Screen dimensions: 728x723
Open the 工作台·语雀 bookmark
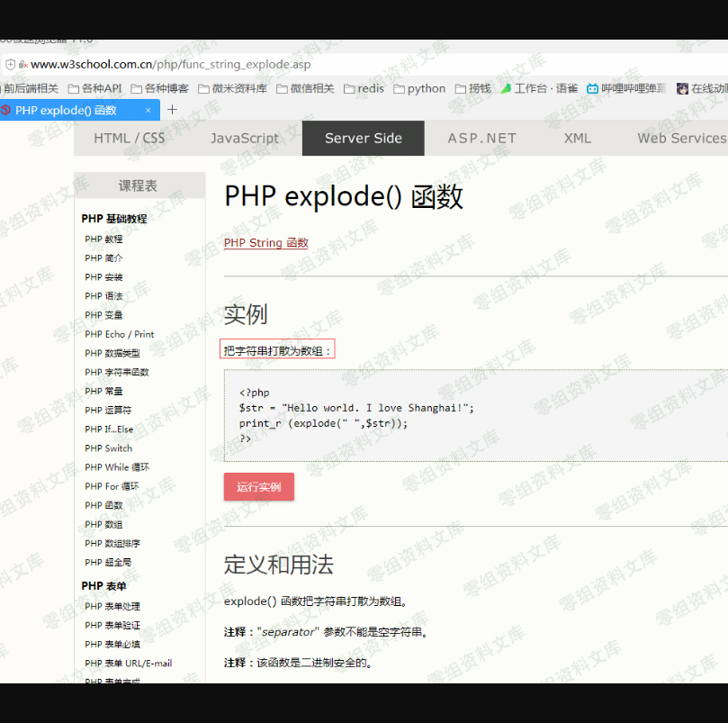click(x=539, y=88)
